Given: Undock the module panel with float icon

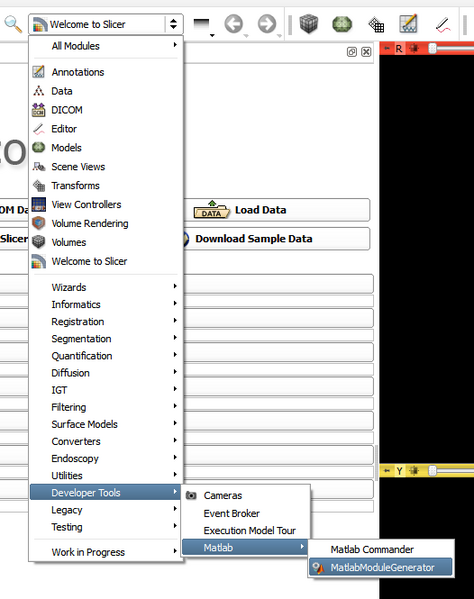Looking at the screenshot, I should (352, 52).
